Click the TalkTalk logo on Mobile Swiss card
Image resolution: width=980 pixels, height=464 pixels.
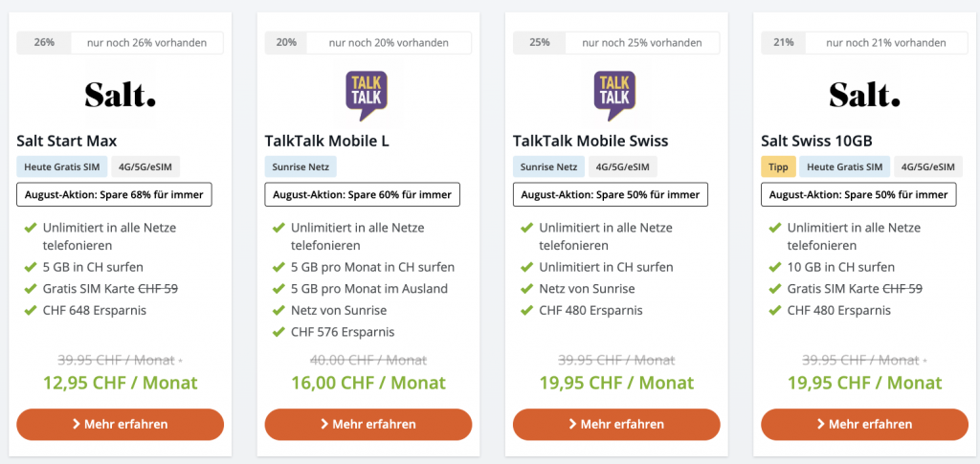click(x=615, y=95)
